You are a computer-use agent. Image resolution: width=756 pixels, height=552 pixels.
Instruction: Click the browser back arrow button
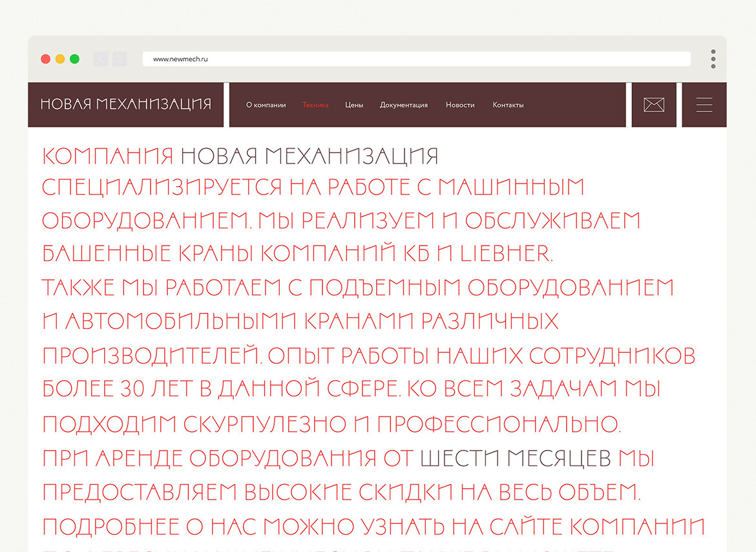(101, 59)
